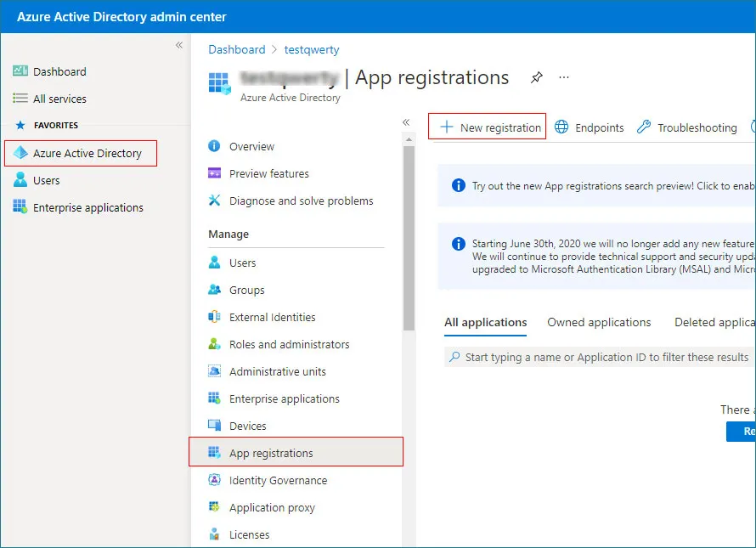The height and width of the screenshot is (548, 756).
Task: Click the Endpoints globe icon
Action: 561,127
